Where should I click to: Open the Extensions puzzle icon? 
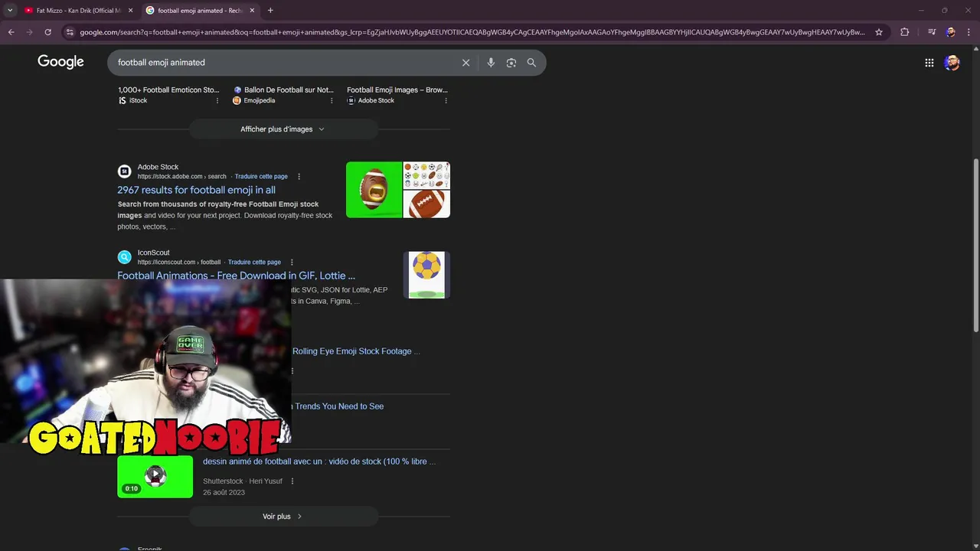click(x=904, y=32)
